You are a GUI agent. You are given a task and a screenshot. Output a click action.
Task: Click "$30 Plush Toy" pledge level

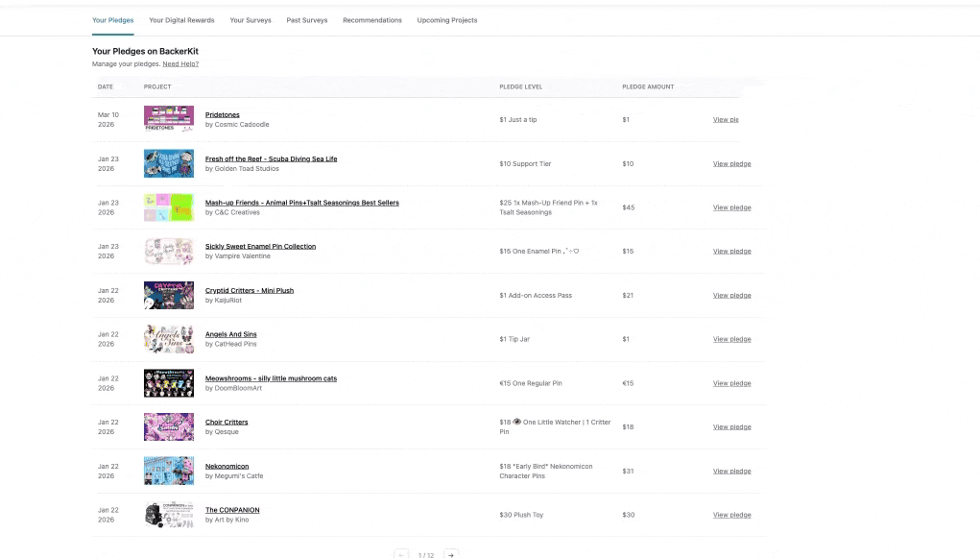[521, 515]
